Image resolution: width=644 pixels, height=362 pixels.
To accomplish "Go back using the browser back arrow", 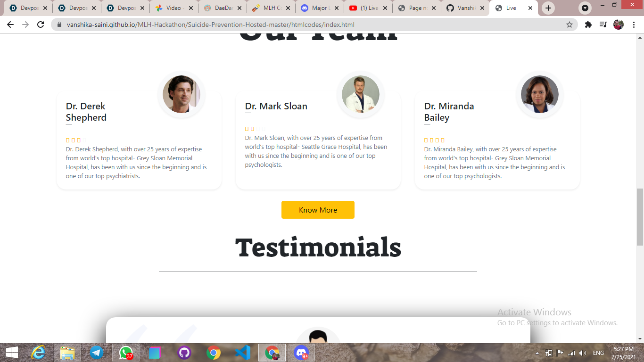I will click(x=10, y=25).
